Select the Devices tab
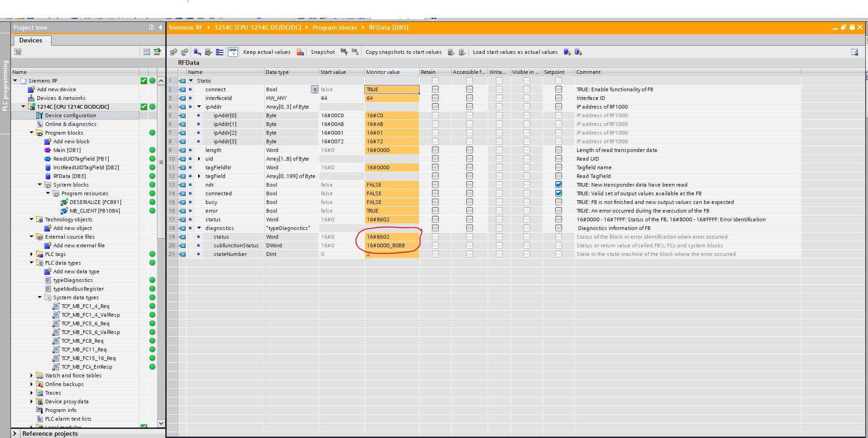The image size is (868, 438). point(31,40)
